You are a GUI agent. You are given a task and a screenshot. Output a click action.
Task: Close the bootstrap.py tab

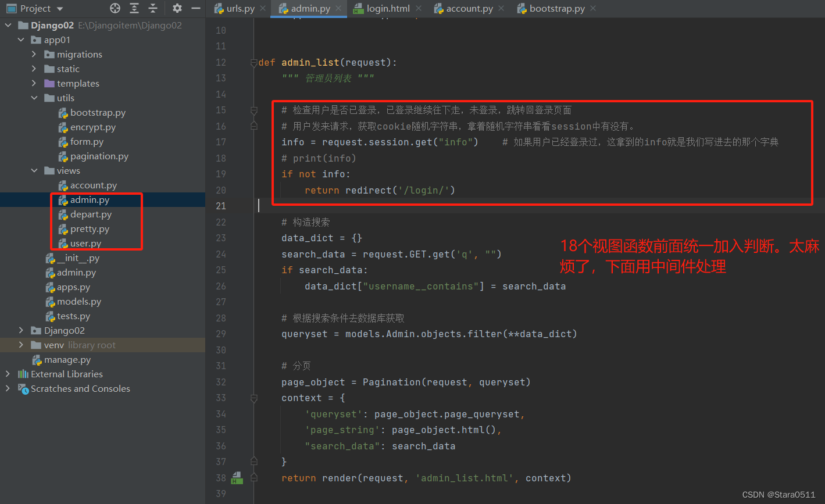click(593, 9)
